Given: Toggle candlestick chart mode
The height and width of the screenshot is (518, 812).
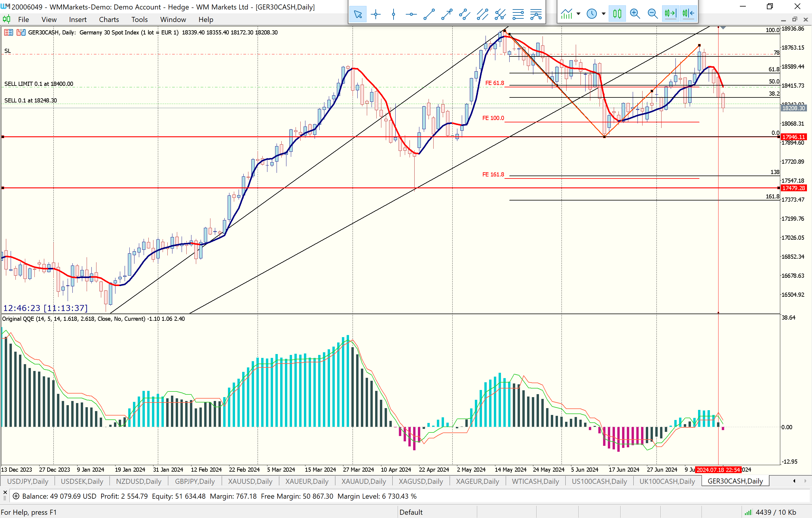Looking at the screenshot, I should point(617,13).
